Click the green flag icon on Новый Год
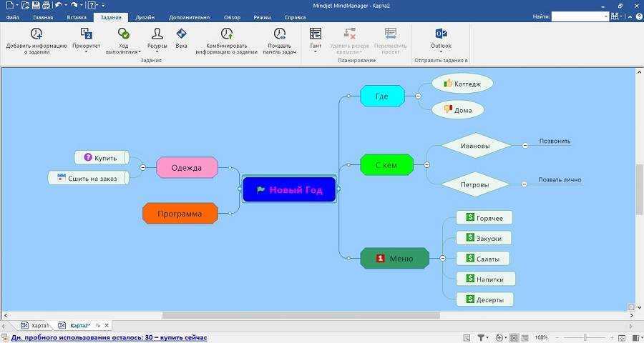The height and width of the screenshot is (343, 644). coord(260,190)
